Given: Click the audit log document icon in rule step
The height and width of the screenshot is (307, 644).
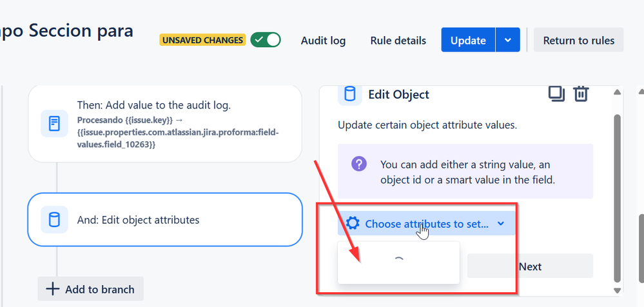Looking at the screenshot, I should click(54, 123).
